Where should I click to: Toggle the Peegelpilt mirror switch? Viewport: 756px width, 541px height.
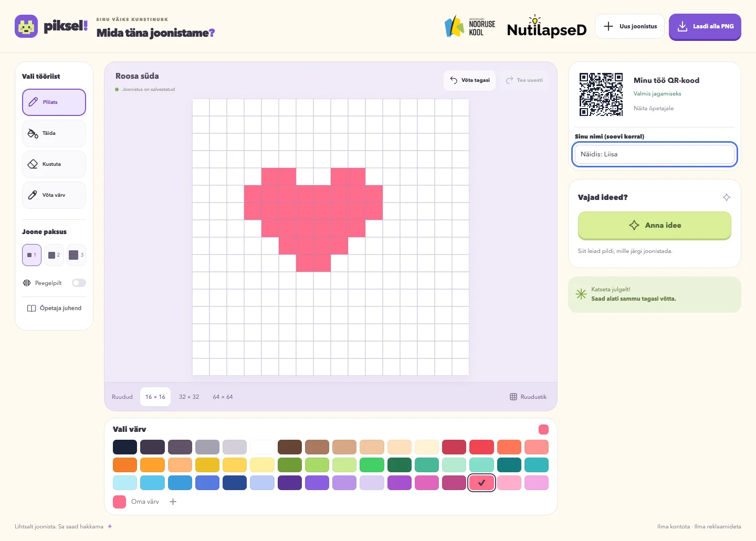coord(79,283)
